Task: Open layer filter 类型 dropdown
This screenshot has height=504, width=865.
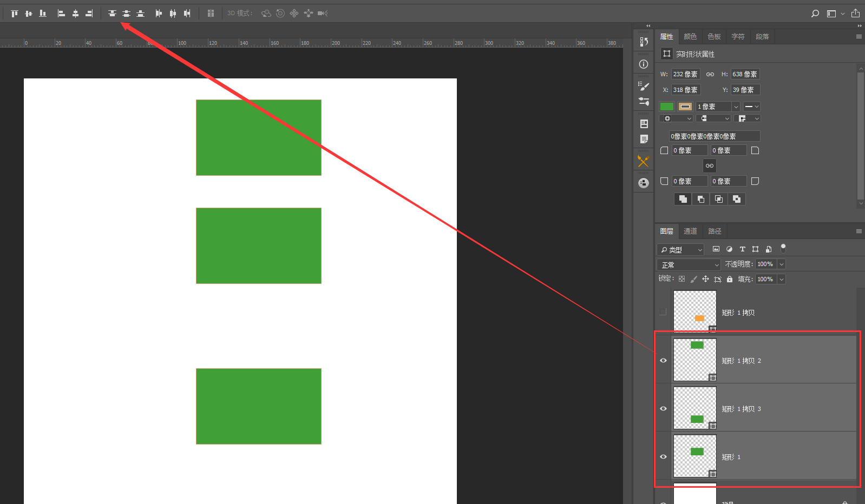Action: [x=680, y=249]
